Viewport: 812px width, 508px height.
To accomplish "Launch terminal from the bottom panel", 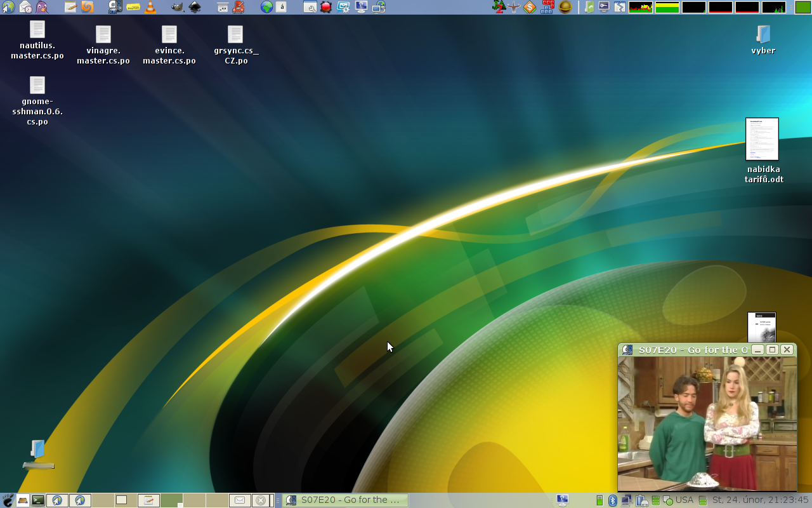I will tap(38, 500).
